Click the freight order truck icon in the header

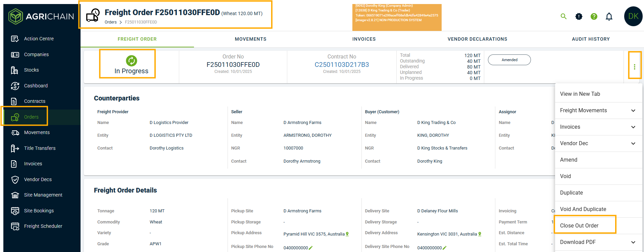[93, 15]
